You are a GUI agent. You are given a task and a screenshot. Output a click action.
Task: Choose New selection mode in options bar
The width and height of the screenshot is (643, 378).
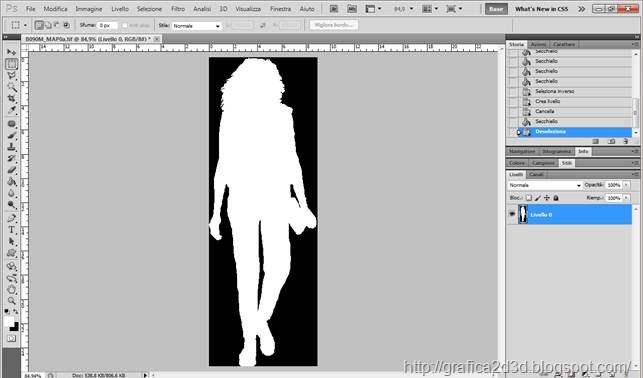(x=39, y=25)
